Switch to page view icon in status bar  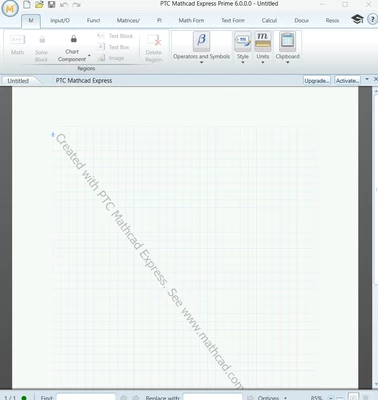click(353, 397)
